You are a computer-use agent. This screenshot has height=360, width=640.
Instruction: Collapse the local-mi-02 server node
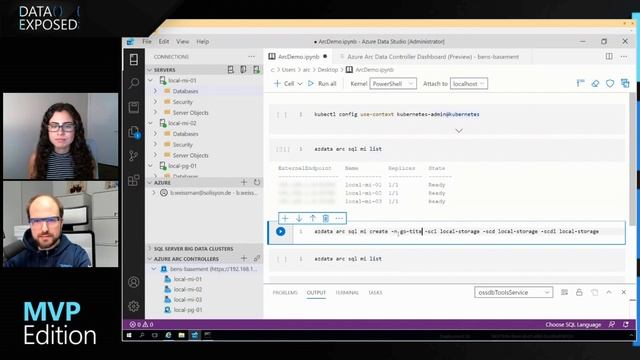[x=151, y=123]
